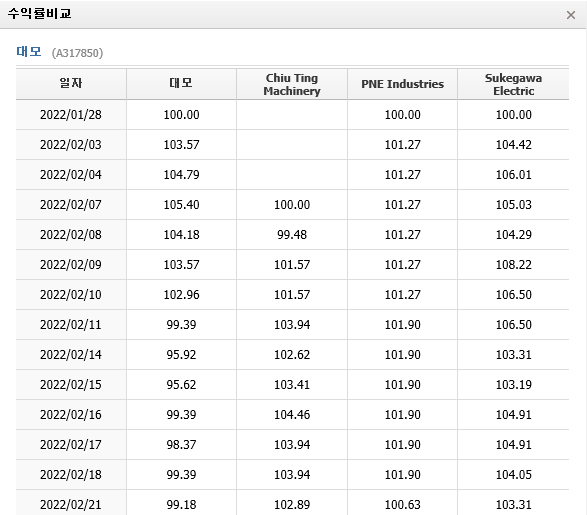Click Chiu Ting value 103.41
The height and width of the screenshot is (515, 587).
point(292,384)
